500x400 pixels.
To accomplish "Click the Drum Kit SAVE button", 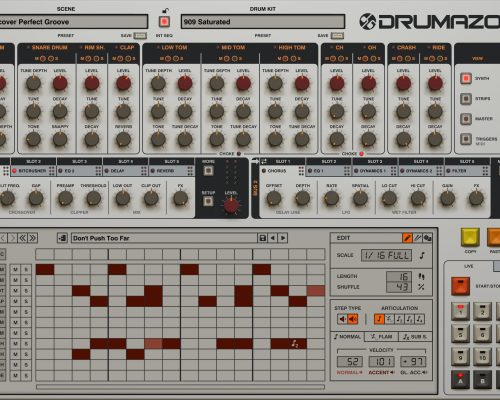I will pyautogui.click(x=337, y=35).
